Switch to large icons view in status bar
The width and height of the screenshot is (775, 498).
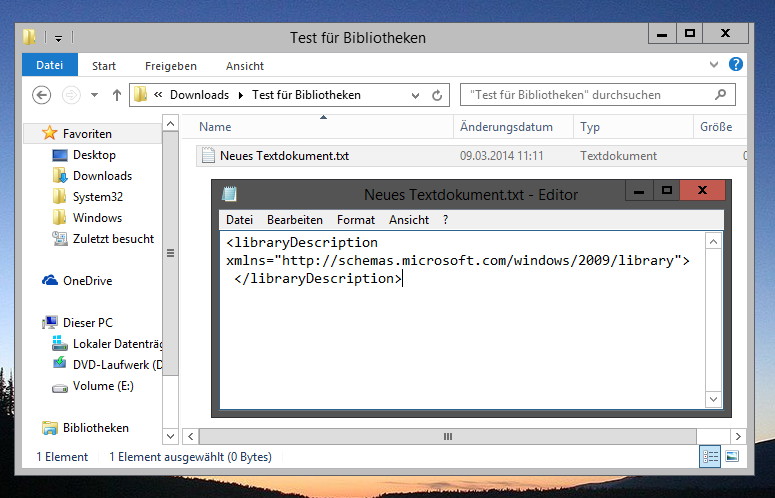coord(732,456)
